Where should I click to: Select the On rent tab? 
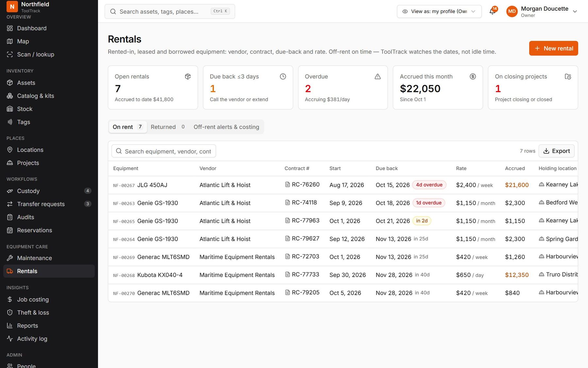128,127
